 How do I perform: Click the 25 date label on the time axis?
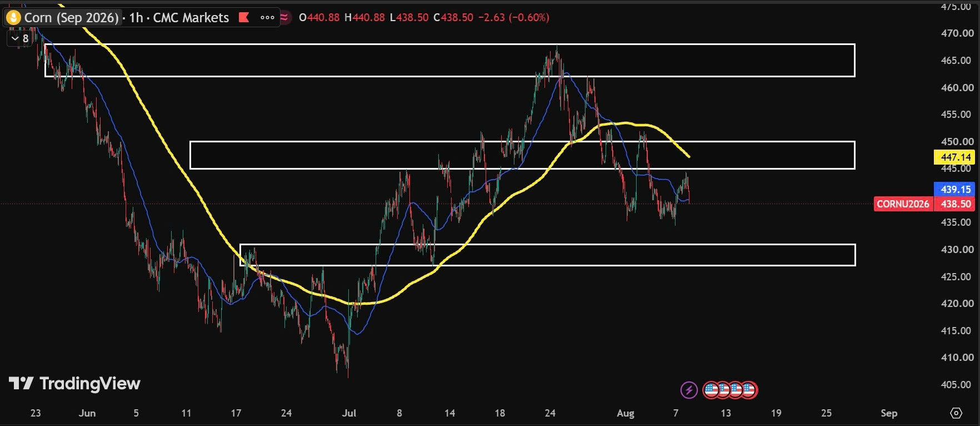pos(827,413)
